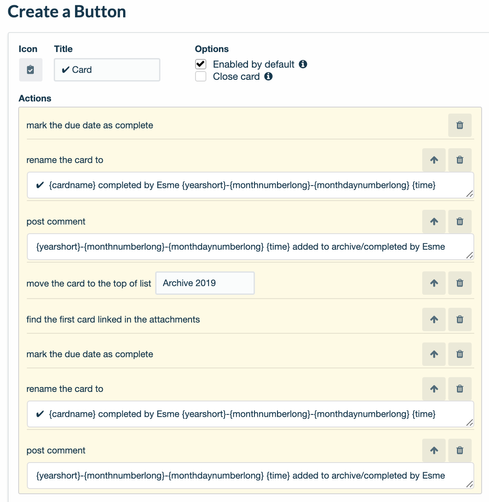Move the second rename the card action up
This screenshot has width=489, height=502.
(x=434, y=389)
